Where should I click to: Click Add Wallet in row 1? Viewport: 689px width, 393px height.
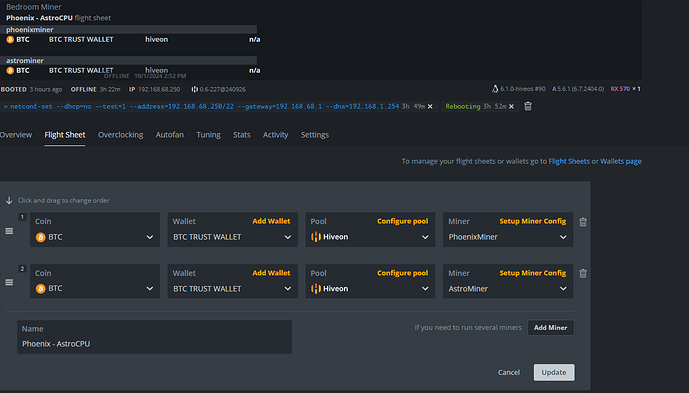click(x=271, y=221)
